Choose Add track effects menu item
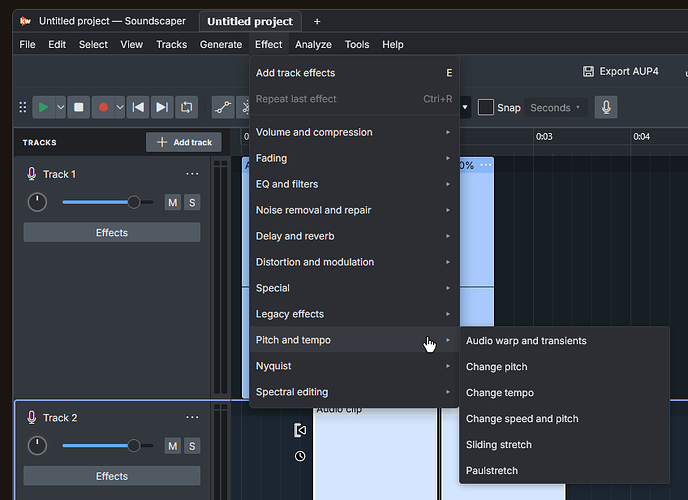Viewport: 688px width, 500px height. coord(354,73)
